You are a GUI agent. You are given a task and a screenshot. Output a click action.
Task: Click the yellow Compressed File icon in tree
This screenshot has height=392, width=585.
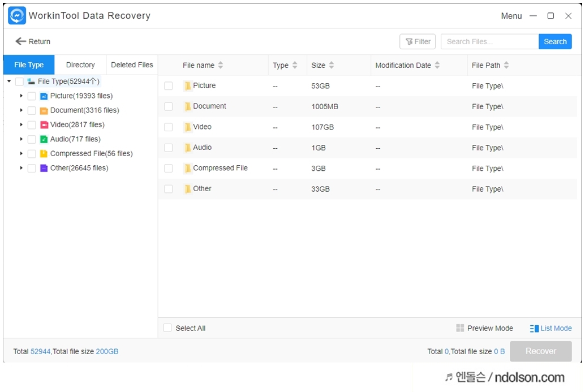pyautogui.click(x=44, y=154)
